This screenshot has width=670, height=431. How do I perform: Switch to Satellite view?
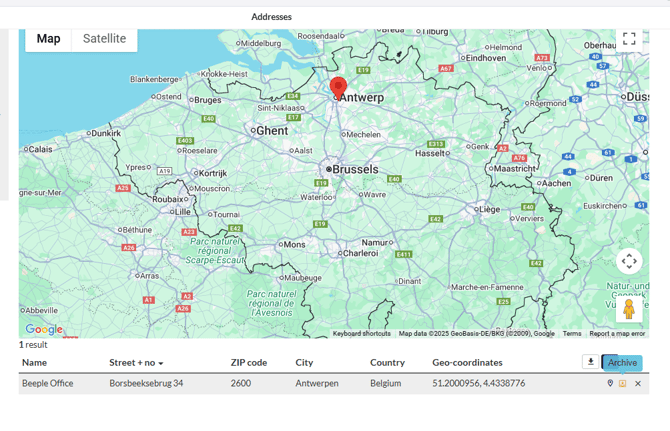coord(104,39)
